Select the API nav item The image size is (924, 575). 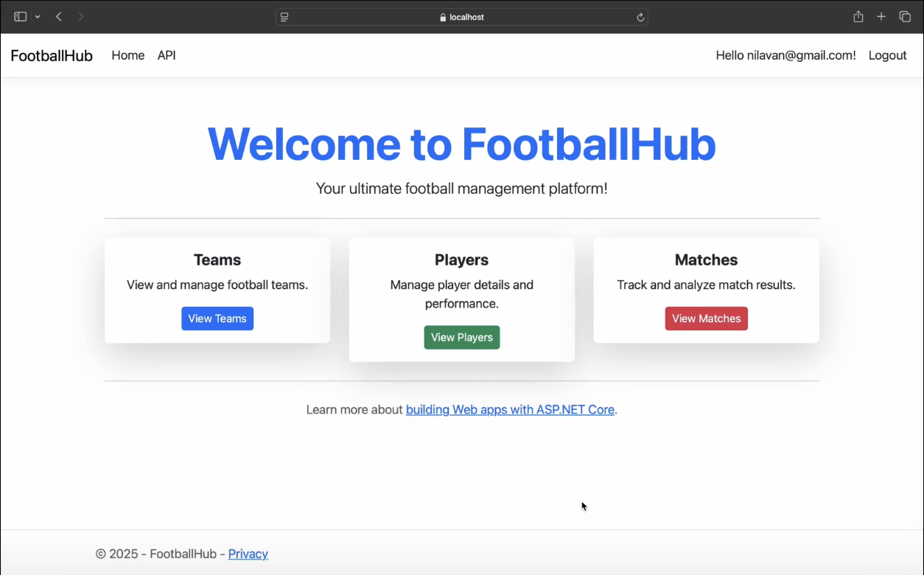click(x=167, y=55)
